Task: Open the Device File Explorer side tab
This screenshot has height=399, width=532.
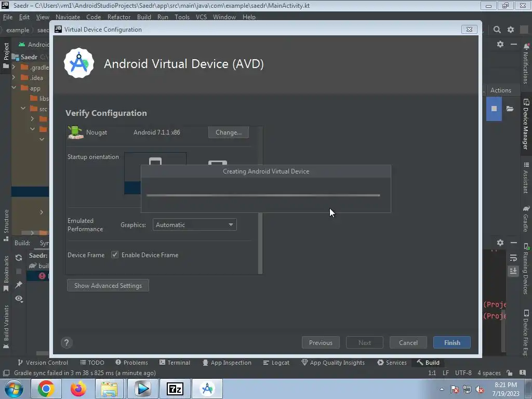Action: pyautogui.click(x=526, y=332)
